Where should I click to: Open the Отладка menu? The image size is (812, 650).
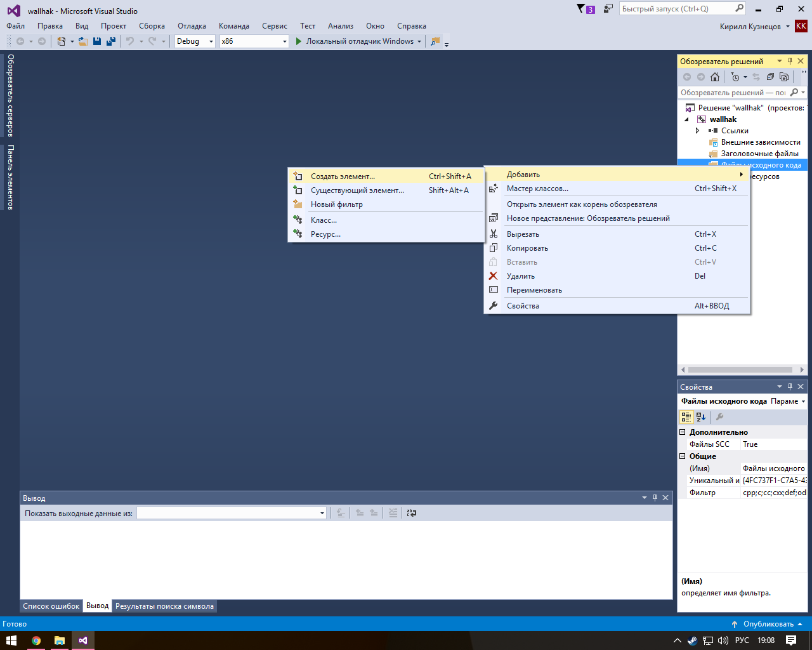pyautogui.click(x=192, y=26)
